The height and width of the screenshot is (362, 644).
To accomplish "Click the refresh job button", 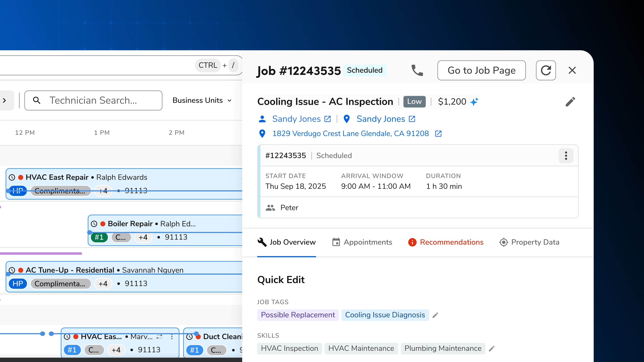I will [x=546, y=70].
